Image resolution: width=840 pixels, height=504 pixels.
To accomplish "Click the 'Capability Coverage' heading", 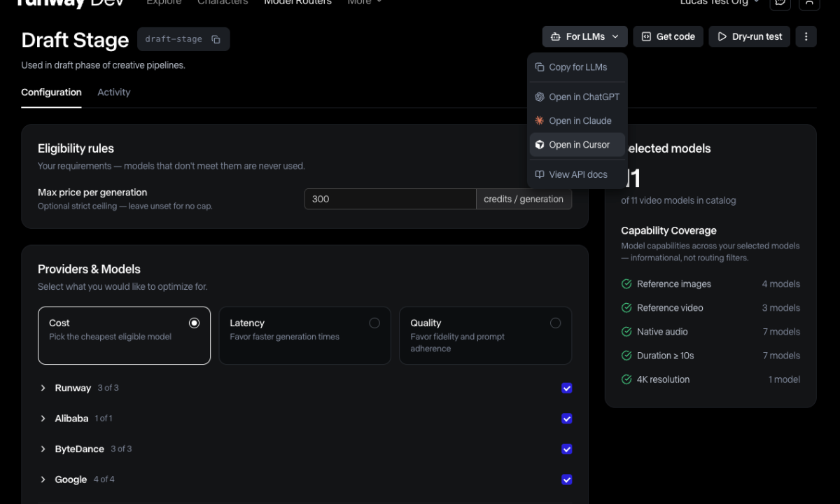I will 668,230.
